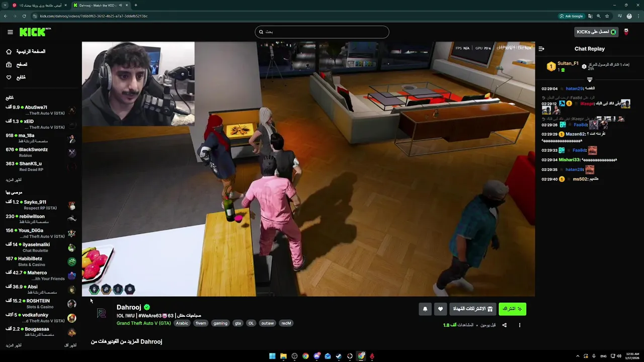Click the gift subscriptions button
The image size is (644, 362).
(472, 309)
